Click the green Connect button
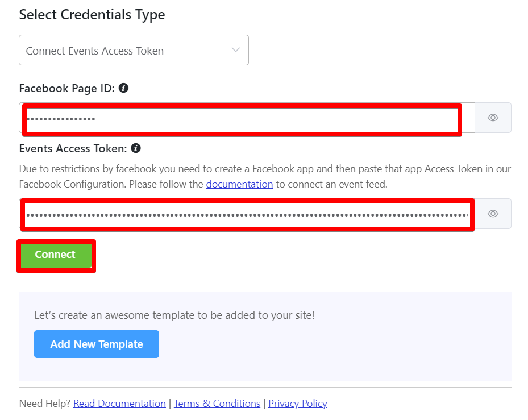Viewport: 528px width, 420px height. pyautogui.click(x=56, y=256)
